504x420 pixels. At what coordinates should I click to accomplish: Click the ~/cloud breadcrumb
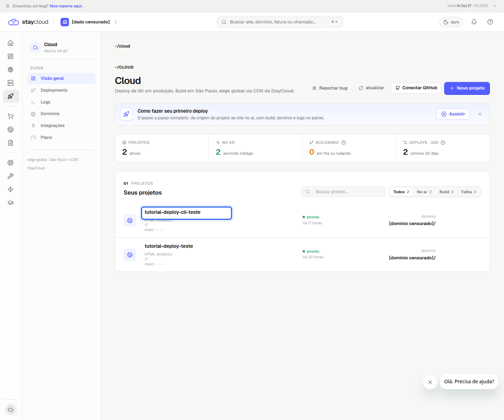point(122,46)
